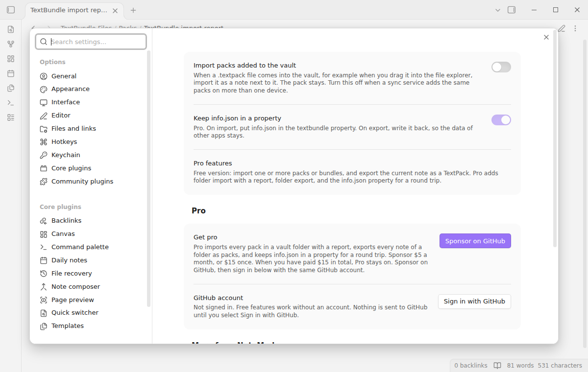
Task: Click the bottom checklist ribbon icon
Action: coord(11,117)
